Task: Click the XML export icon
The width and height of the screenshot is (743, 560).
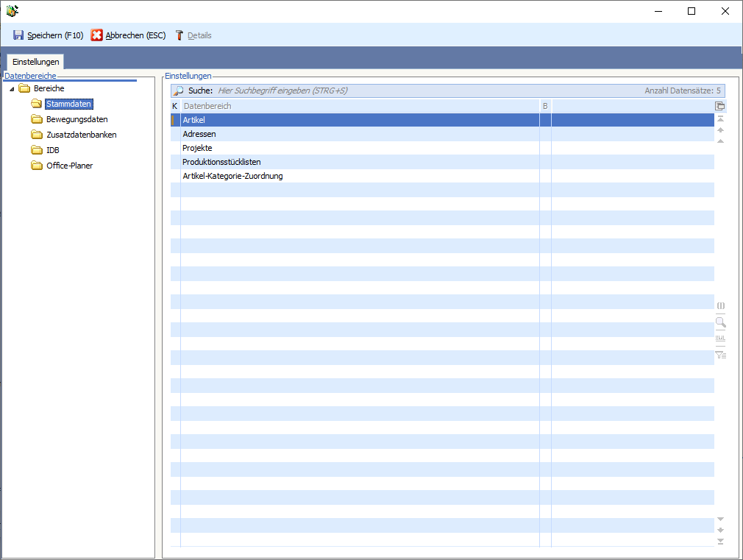Action: (720, 339)
